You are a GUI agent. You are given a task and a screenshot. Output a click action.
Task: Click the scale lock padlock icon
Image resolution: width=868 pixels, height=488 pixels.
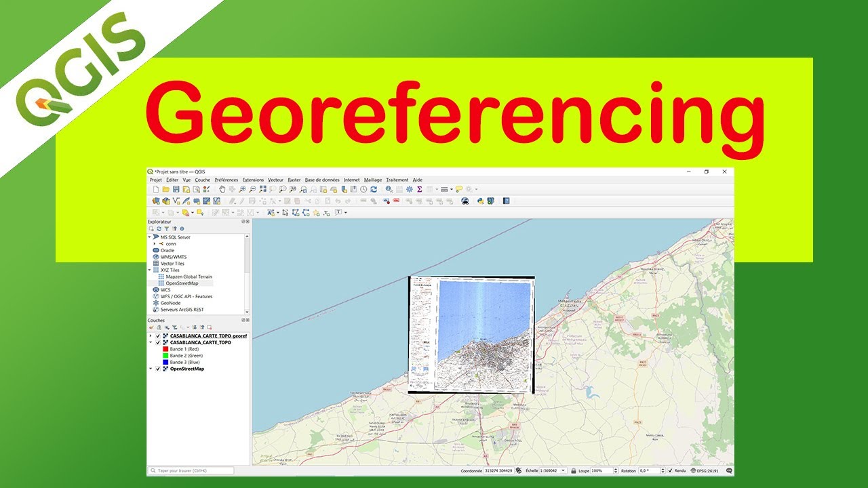pos(574,470)
